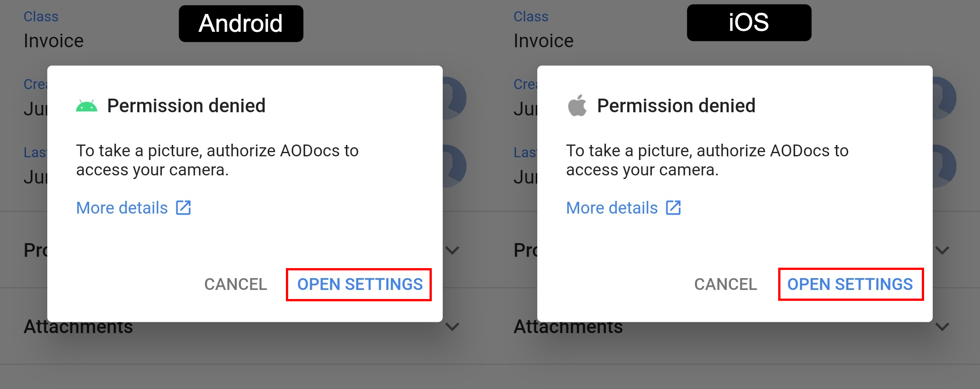Screen dimensions: 980x389
Task: Click OPEN SETTINGS in the Android dialog
Action: coord(359,284)
